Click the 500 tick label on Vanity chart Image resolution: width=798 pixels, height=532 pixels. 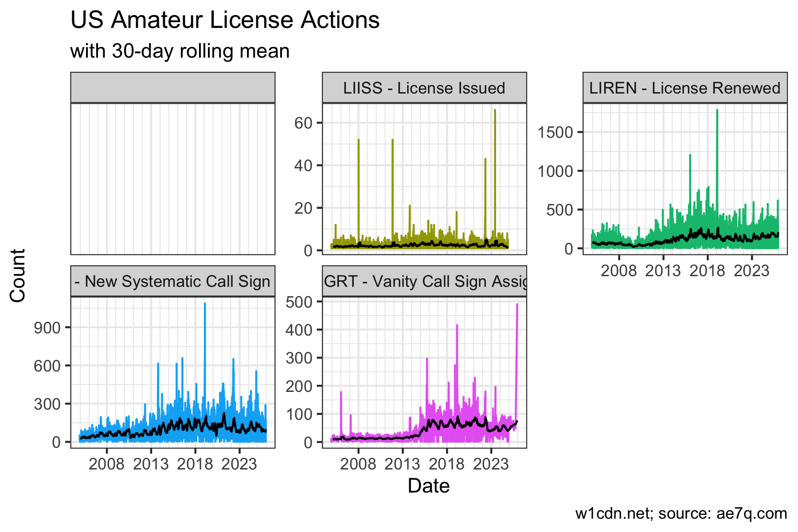[x=299, y=302]
